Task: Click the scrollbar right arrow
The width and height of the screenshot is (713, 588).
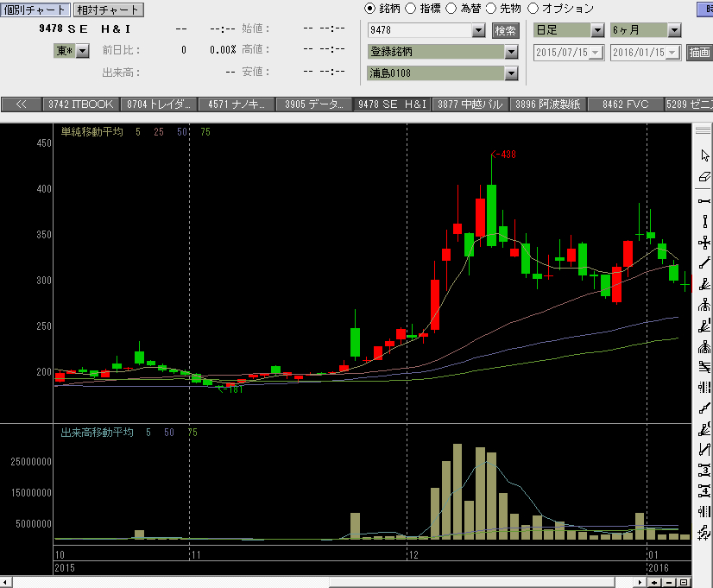Action: [640, 583]
